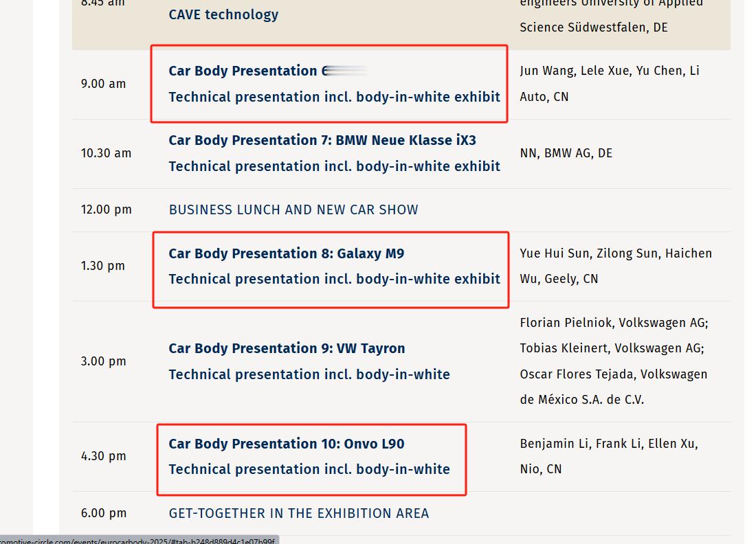Click the '9.00 am' time cell
The height and width of the screenshot is (544, 756).
pyautogui.click(x=103, y=84)
